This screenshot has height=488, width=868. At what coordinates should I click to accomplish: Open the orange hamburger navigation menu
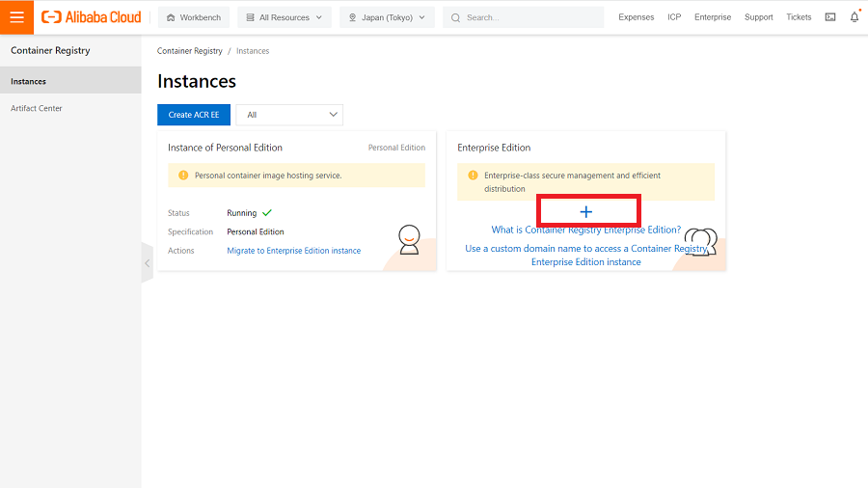pos(16,17)
